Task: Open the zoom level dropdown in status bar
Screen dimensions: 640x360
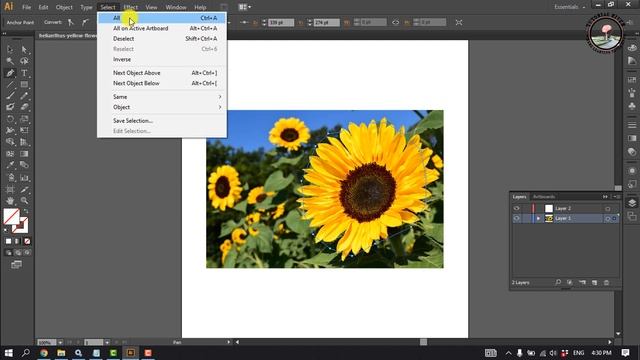Action: tap(60, 342)
